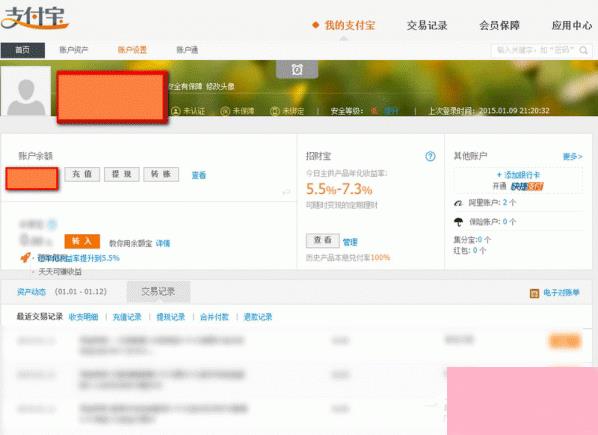Open the 收支明细 link
The width and height of the screenshot is (598, 435).
click(84, 317)
